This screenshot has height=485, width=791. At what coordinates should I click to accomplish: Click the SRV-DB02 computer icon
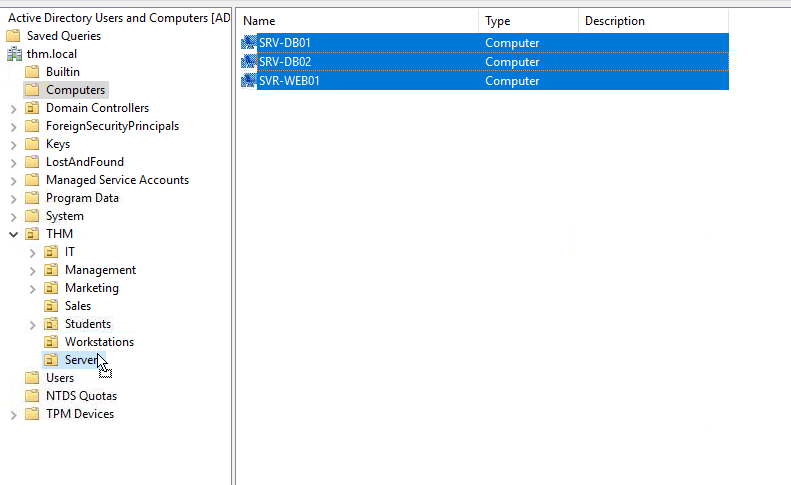click(x=249, y=62)
